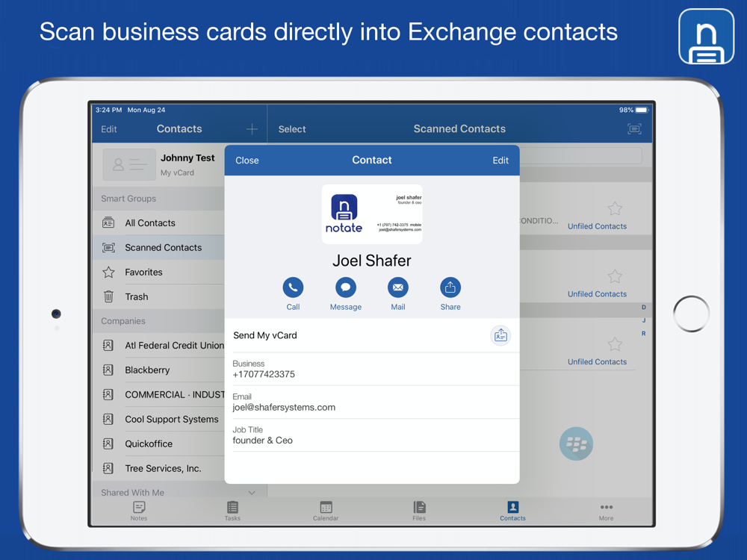Tap the Message bubble icon
Image resolution: width=747 pixels, height=560 pixels.
(346, 287)
